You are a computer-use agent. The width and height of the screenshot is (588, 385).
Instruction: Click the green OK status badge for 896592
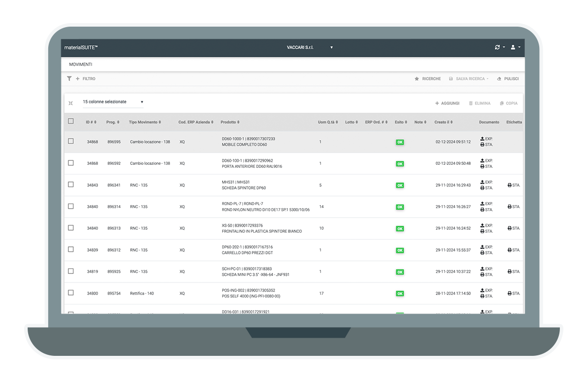point(400,164)
